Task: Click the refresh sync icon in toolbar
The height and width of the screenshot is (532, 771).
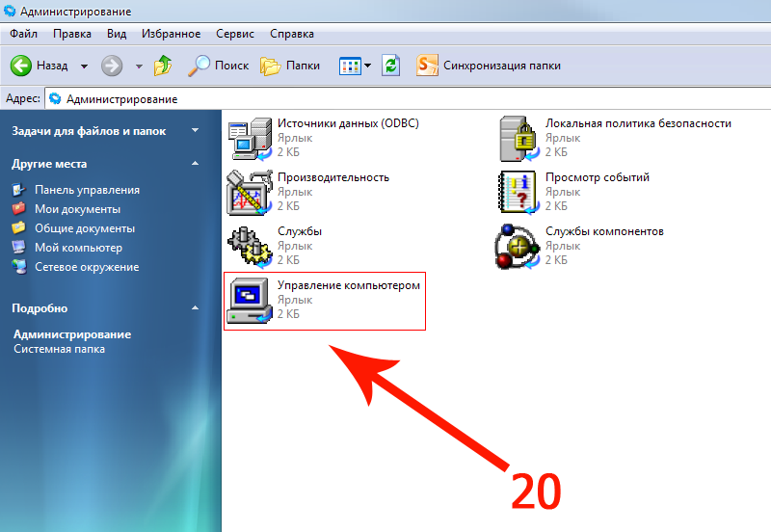Action: (x=391, y=66)
